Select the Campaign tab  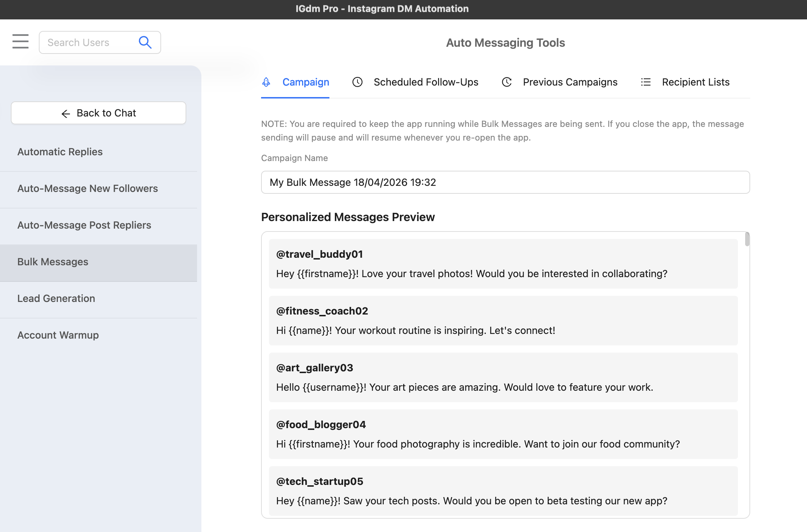pos(306,82)
